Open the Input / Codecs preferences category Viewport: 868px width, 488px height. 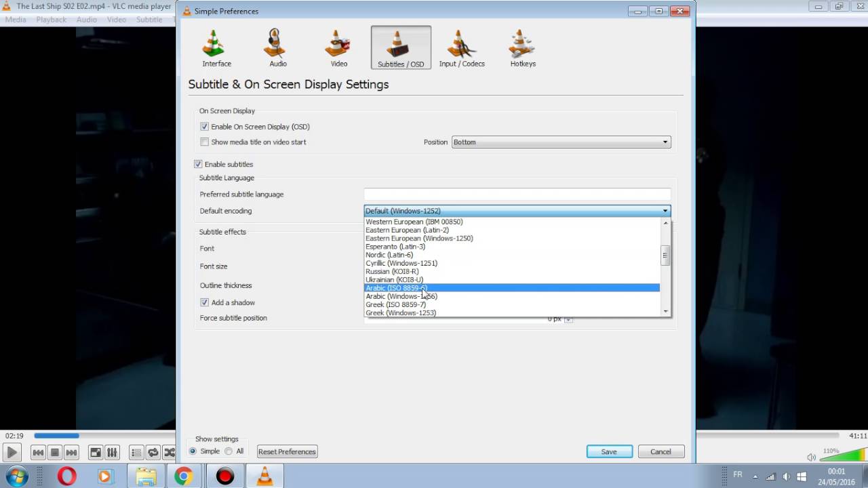462,47
